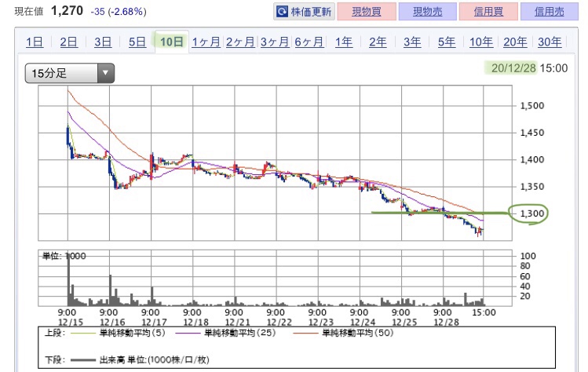Screen dimensions: 588x372
Task: Select the 5年 period tab
Action: [x=447, y=42]
